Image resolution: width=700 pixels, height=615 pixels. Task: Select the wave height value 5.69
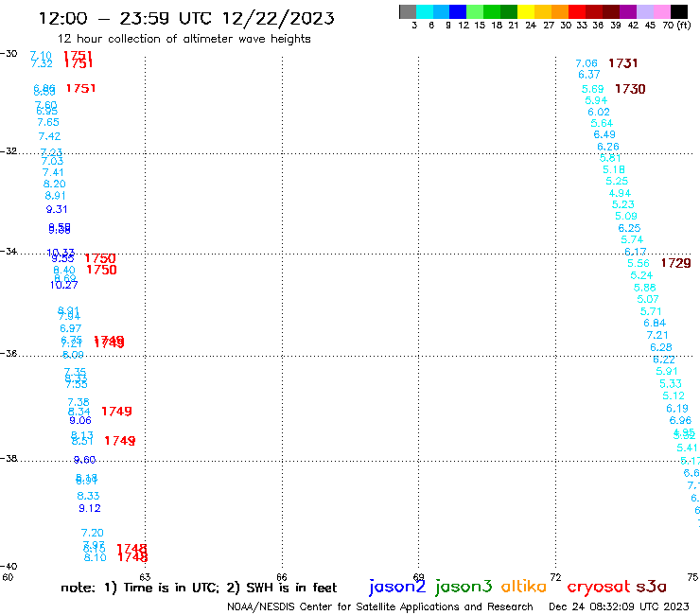pyautogui.click(x=593, y=89)
